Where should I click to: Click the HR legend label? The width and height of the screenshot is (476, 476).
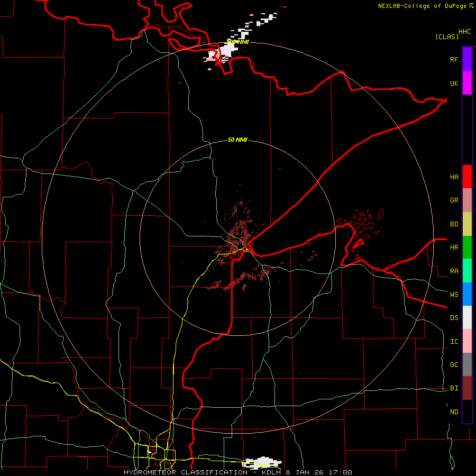454,248
